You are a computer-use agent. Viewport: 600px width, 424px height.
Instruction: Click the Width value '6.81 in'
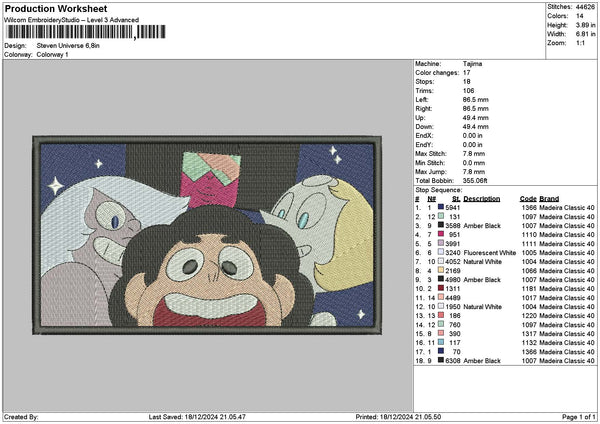click(x=585, y=34)
